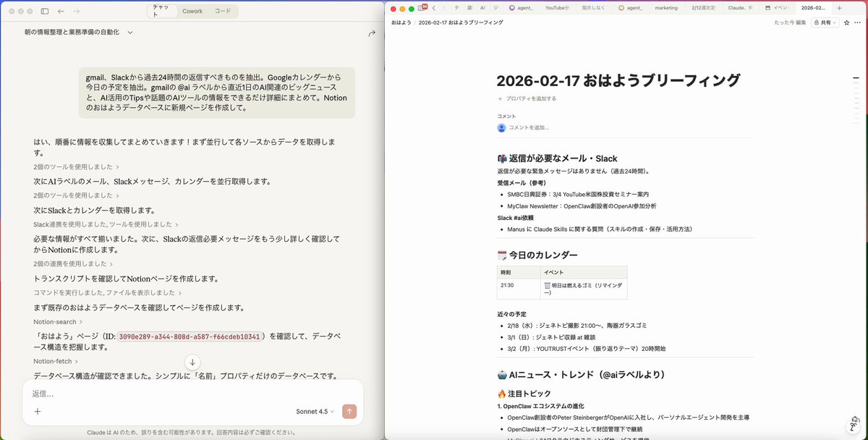Open chat title dropdown 朝の情報整理と業務準備の自動化
The image size is (868, 440).
click(x=78, y=33)
